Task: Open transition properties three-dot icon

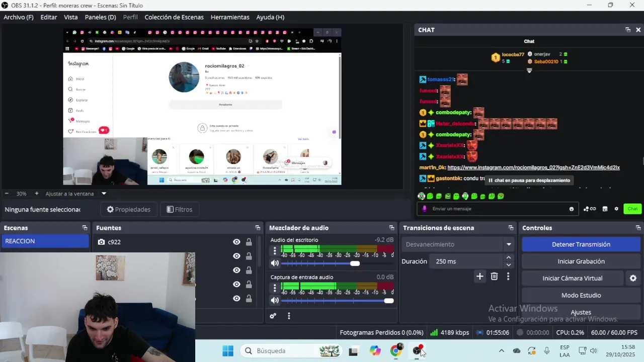Action: 508,276
